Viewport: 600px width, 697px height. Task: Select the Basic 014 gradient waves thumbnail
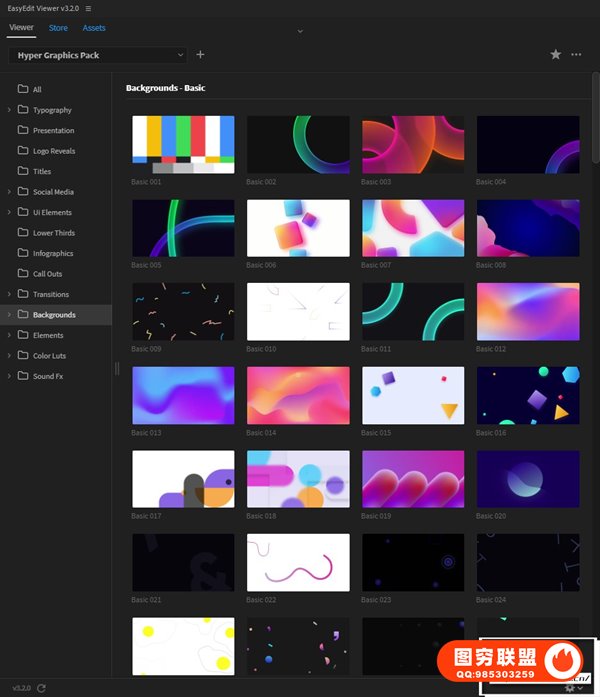[298, 395]
